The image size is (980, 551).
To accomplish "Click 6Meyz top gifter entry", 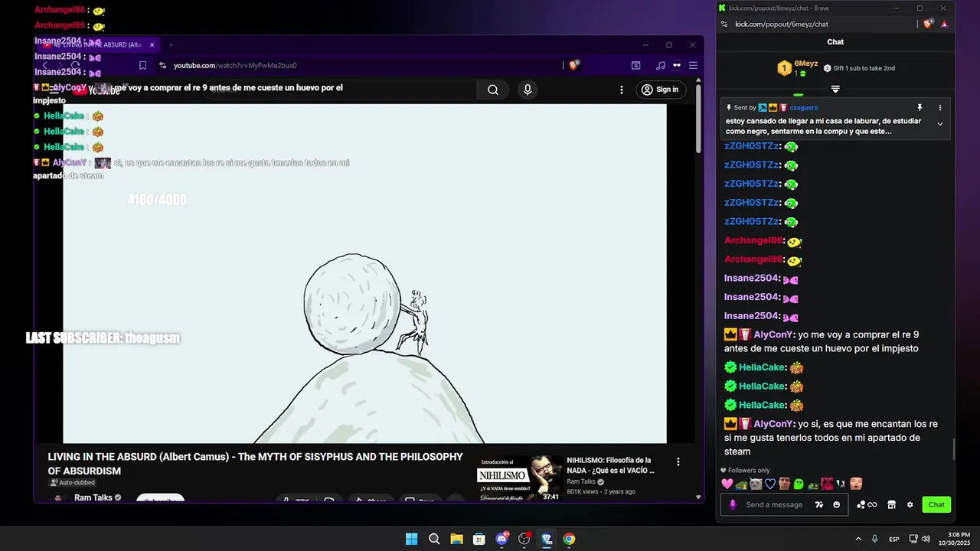I will coord(797,68).
